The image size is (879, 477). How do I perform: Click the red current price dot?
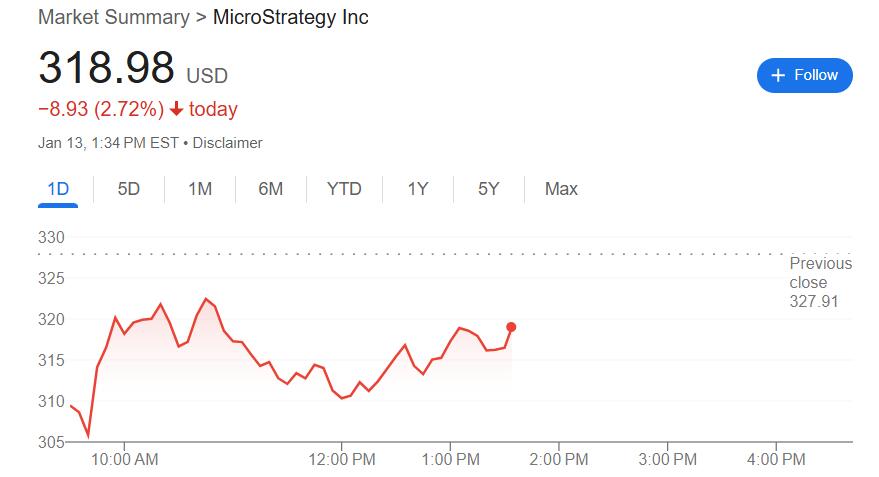click(511, 327)
